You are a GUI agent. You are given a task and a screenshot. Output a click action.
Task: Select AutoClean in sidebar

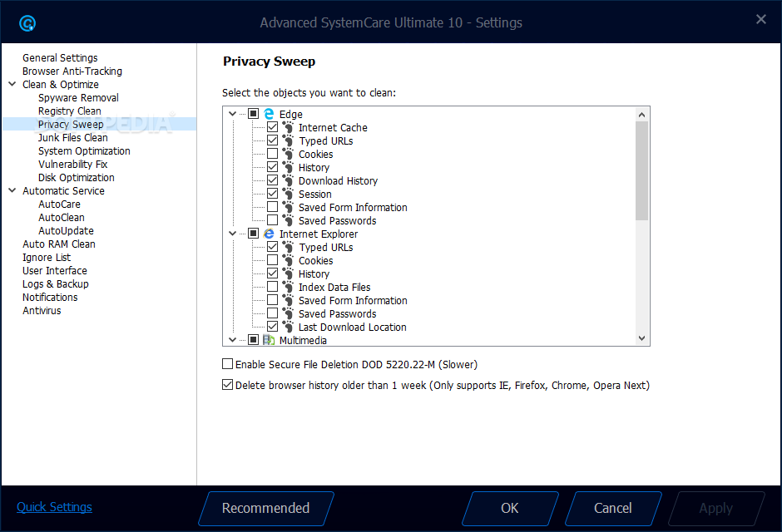(62, 217)
